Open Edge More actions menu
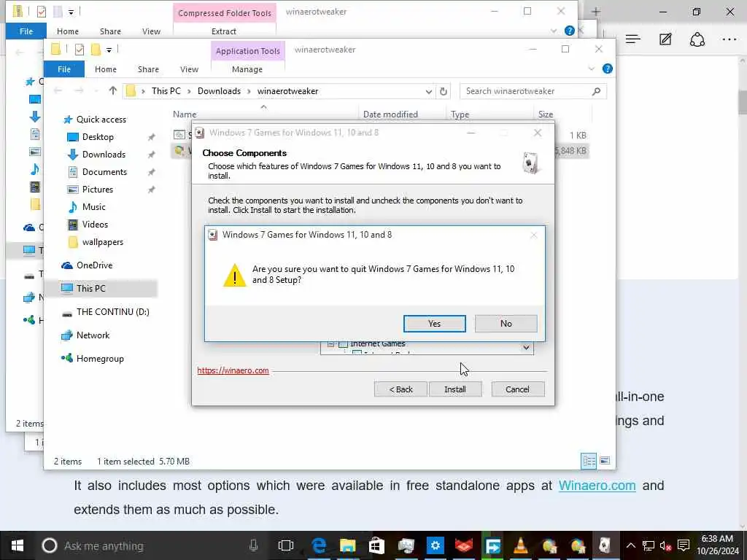This screenshot has height=560, width=747. [729, 39]
